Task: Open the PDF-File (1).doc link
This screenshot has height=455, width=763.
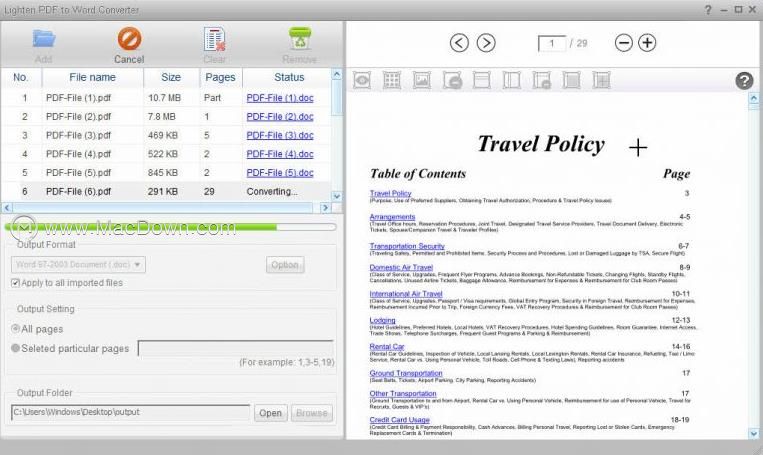Action: 280,98
